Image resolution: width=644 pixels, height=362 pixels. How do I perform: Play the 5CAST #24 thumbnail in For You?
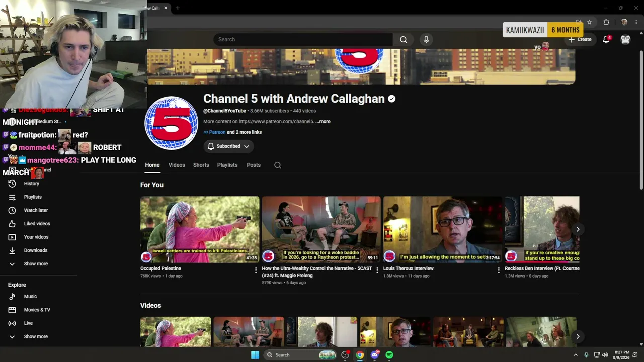click(321, 229)
